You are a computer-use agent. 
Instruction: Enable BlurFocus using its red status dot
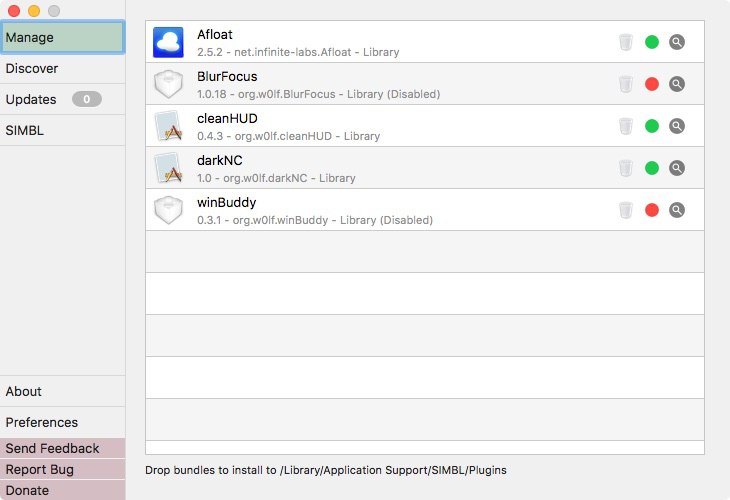tap(652, 84)
